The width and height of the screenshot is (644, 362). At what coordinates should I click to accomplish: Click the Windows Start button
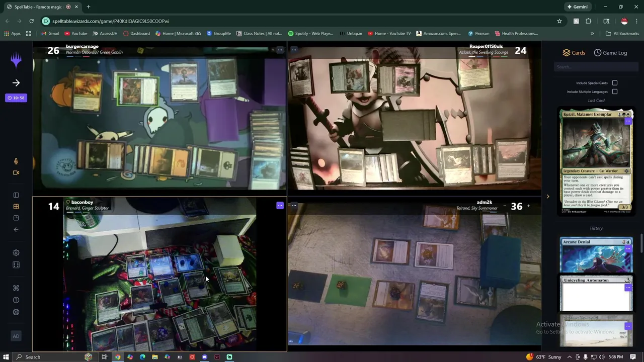tap(6, 357)
